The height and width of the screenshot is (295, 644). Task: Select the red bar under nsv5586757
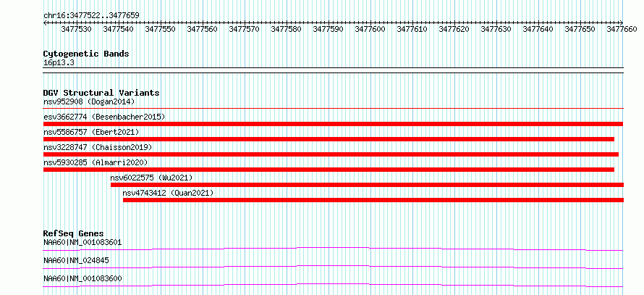[329, 139]
